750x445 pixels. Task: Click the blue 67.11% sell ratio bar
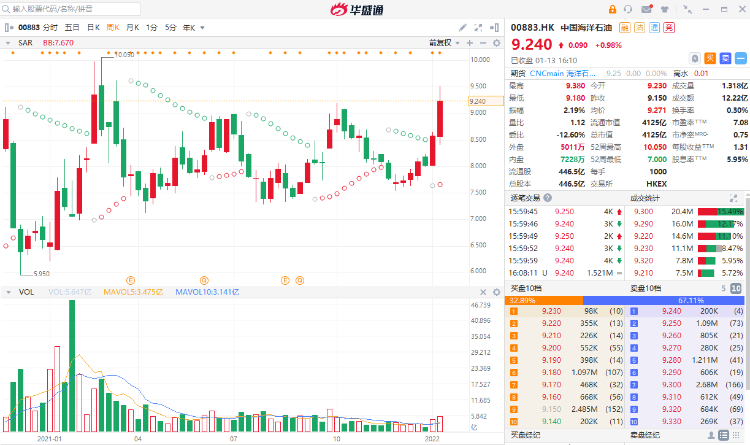[664, 300]
